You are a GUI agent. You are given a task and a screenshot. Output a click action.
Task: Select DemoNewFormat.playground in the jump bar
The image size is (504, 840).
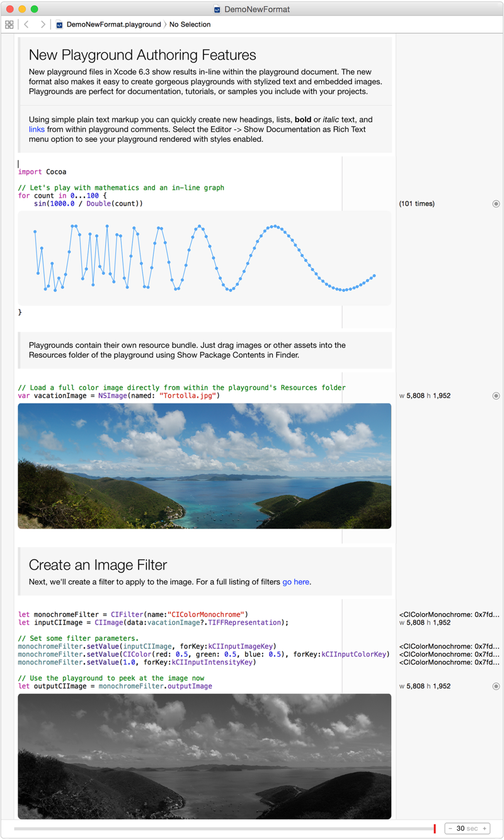click(113, 25)
